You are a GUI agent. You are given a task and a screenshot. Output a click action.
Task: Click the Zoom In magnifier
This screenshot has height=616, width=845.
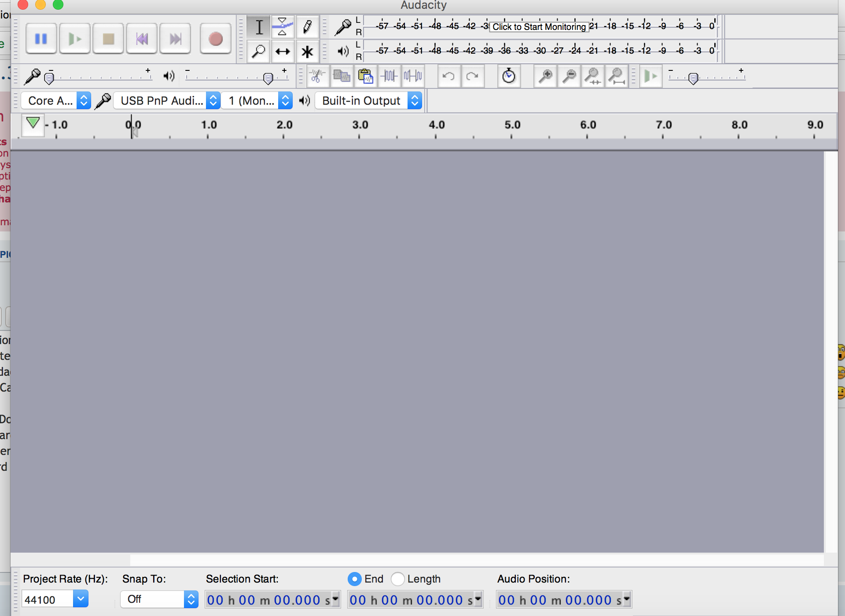[x=546, y=76]
